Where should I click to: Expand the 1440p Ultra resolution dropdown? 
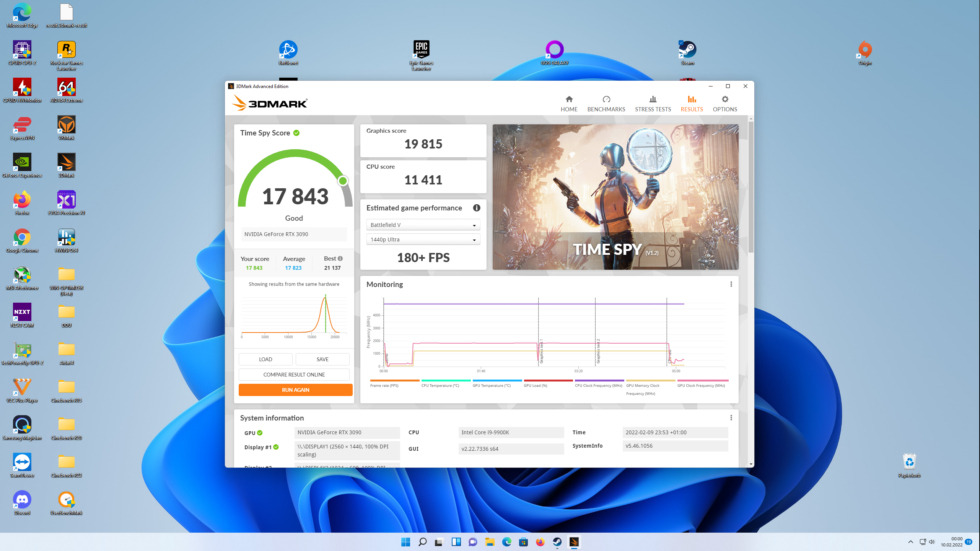(x=423, y=240)
